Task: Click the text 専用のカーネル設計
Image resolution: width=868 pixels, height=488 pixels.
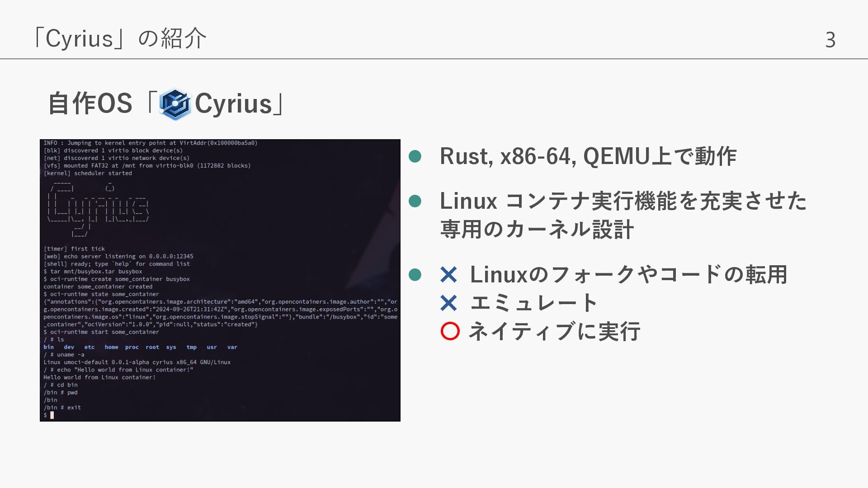Action: (537, 230)
